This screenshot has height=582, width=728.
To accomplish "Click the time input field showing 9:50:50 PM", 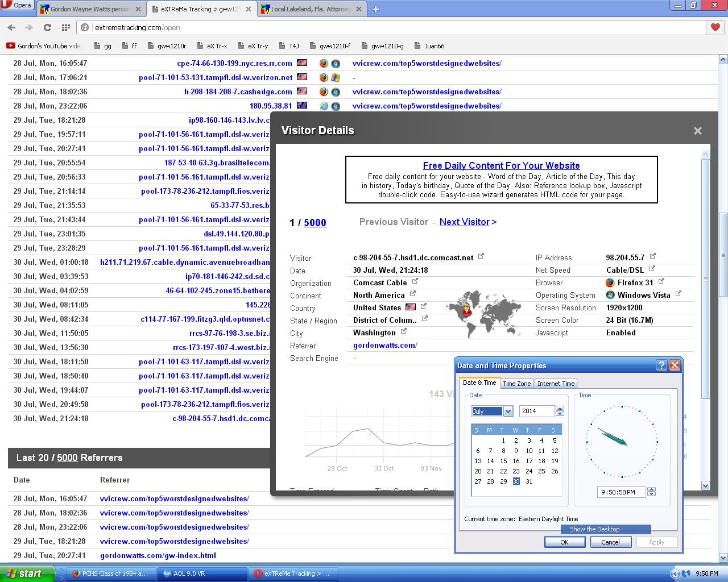I will click(621, 492).
